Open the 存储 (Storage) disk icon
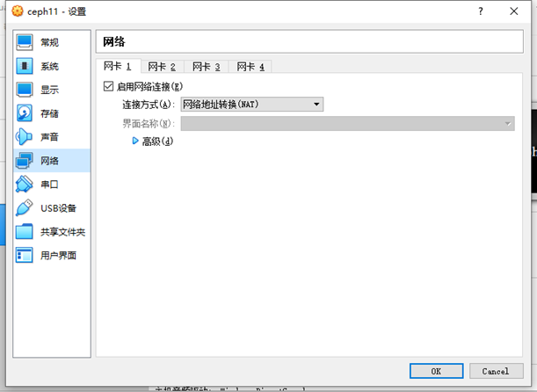 [25, 113]
